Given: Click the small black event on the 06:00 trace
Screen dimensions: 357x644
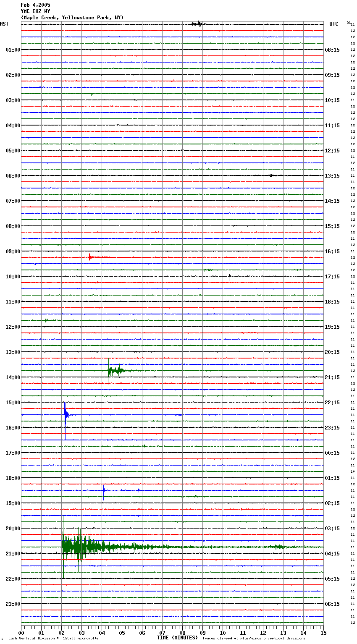Looking at the screenshot, I should (272, 175).
